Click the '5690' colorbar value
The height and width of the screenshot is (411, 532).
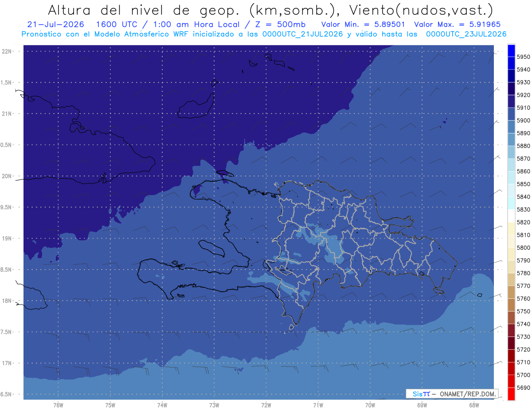click(x=523, y=388)
